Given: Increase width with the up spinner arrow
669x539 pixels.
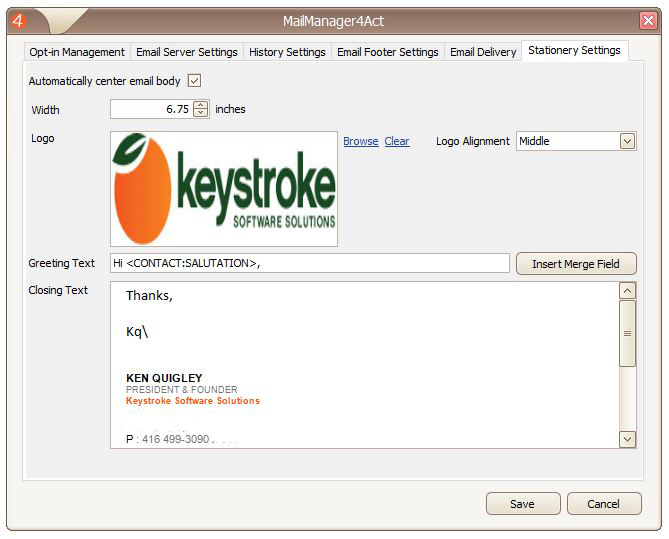Looking at the screenshot, I should pyautogui.click(x=201, y=105).
